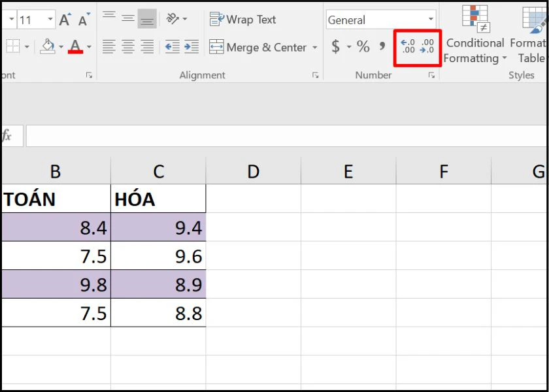Select the cell containing 8.4

click(56, 227)
